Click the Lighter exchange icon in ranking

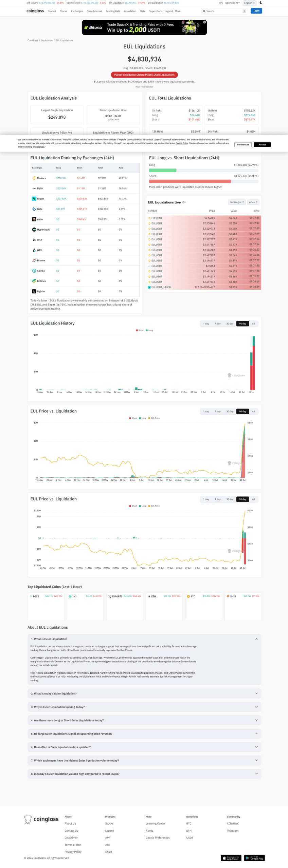(x=34, y=291)
